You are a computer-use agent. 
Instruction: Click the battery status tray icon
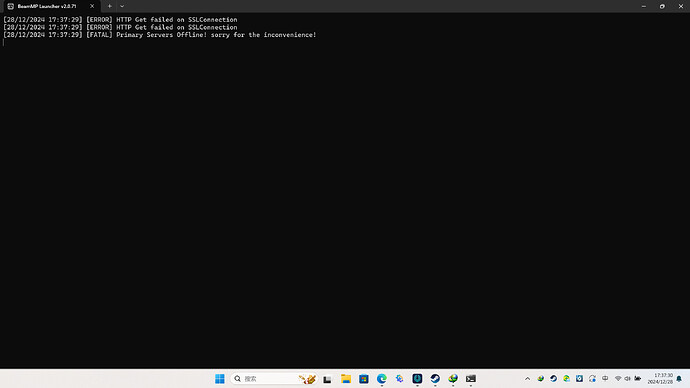638,379
